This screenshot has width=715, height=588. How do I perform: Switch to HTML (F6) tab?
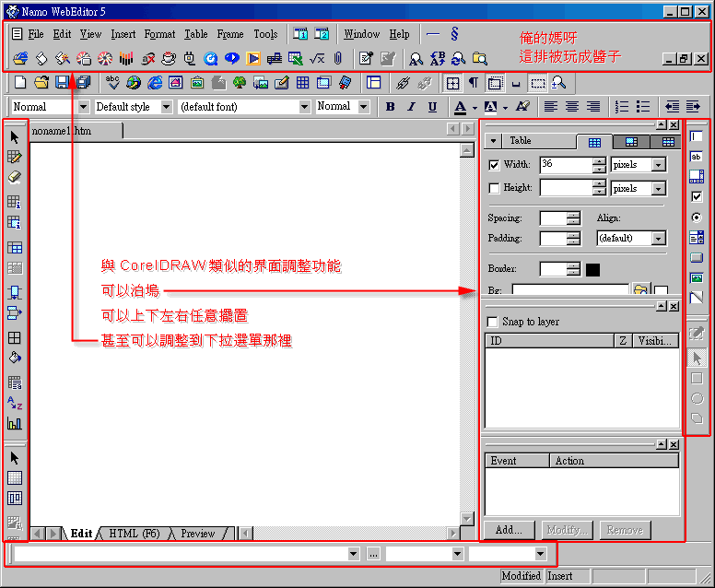click(135, 534)
